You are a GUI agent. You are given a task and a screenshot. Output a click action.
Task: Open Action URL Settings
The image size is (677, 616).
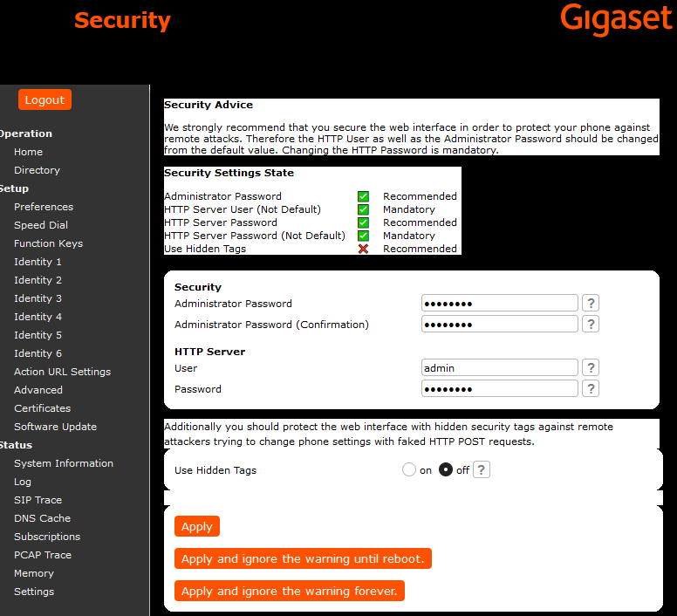62,372
